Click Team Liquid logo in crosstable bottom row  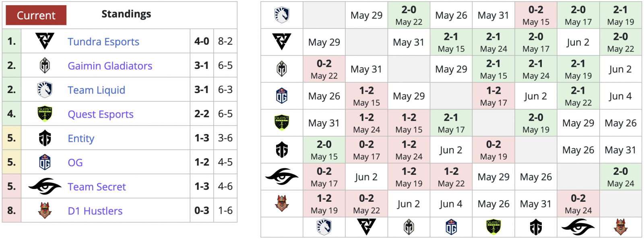[x=324, y=228]
